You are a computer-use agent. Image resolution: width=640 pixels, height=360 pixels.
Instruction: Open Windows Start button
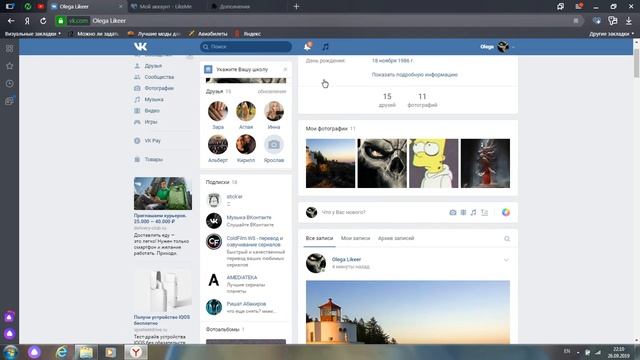pos(11,352)
